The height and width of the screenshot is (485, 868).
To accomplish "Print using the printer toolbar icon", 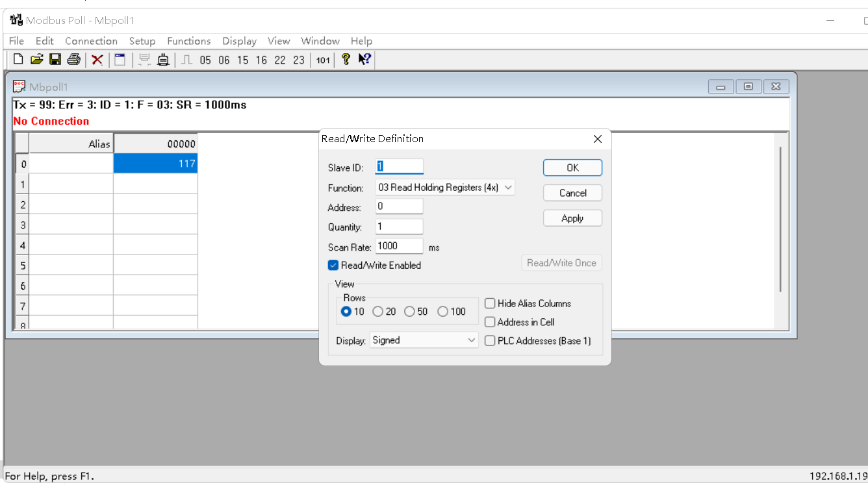I will point(73,60).
